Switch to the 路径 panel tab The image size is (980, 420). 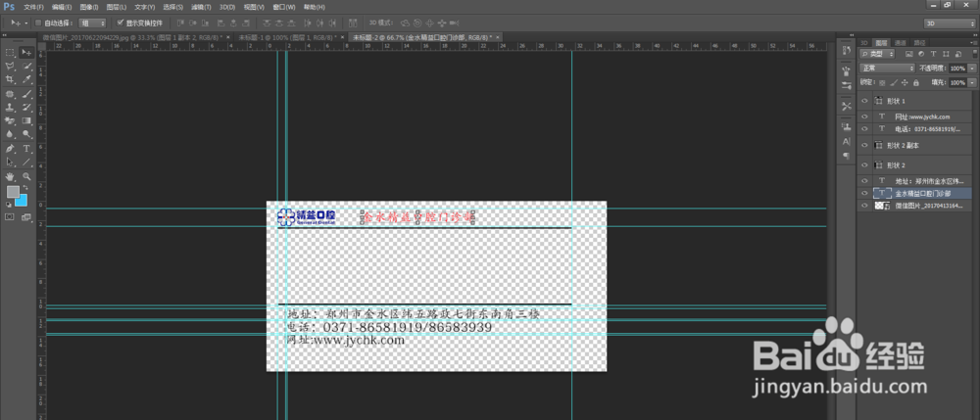(x=919, y=43)
